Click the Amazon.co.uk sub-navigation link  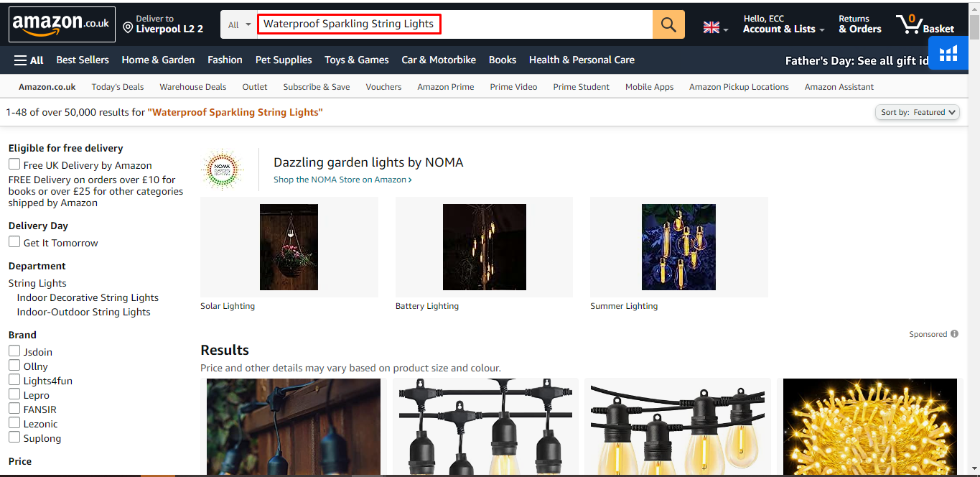tap(47, 87)
